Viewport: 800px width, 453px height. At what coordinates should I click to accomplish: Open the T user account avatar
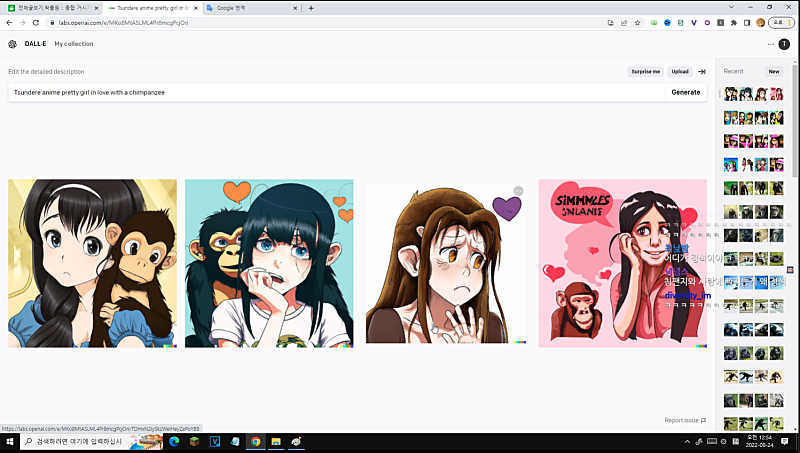pos(784,44)
